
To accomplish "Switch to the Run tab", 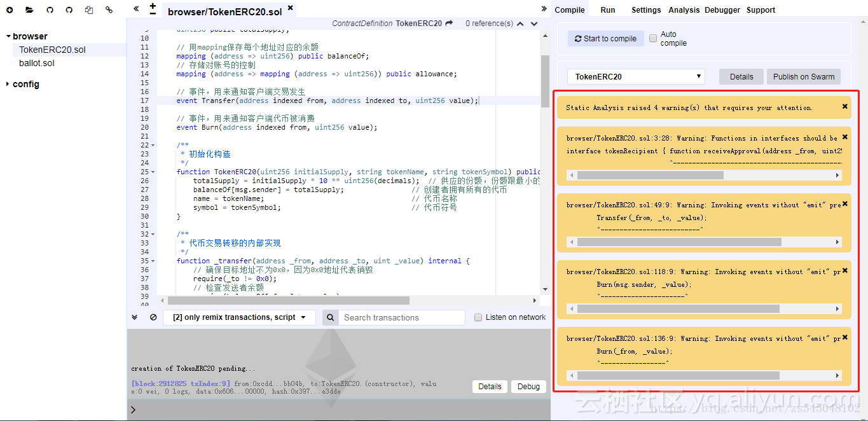I will click(x=607, y=10).
